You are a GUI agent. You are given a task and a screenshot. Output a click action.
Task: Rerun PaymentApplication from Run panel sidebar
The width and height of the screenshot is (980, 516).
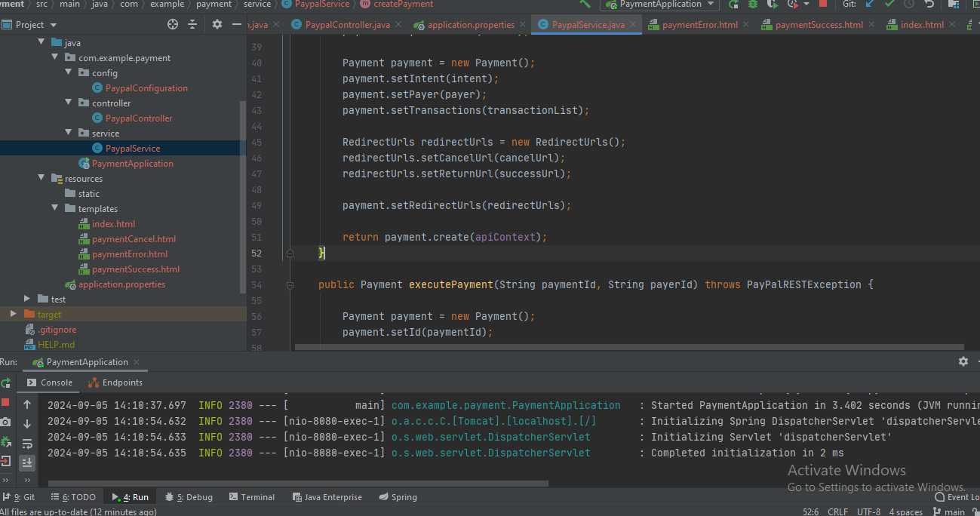tap(6, 383)
